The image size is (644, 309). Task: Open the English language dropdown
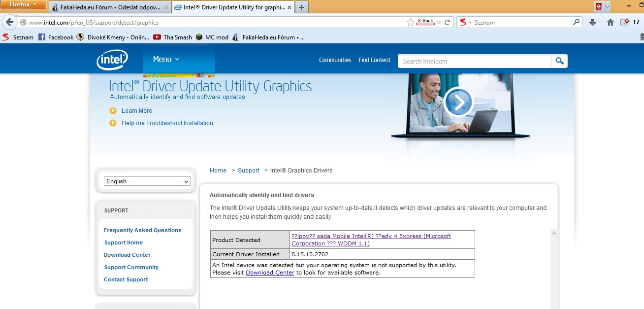point(147,181)
